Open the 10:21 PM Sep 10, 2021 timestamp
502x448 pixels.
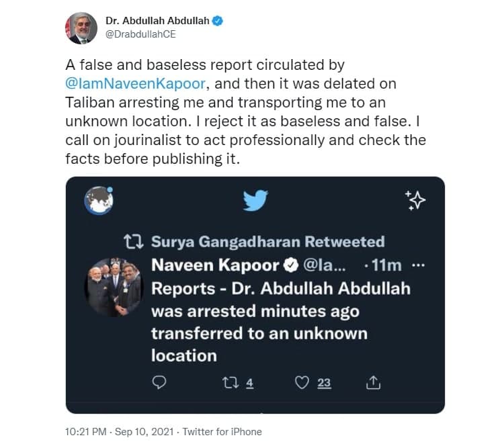(x=120, y=432)
